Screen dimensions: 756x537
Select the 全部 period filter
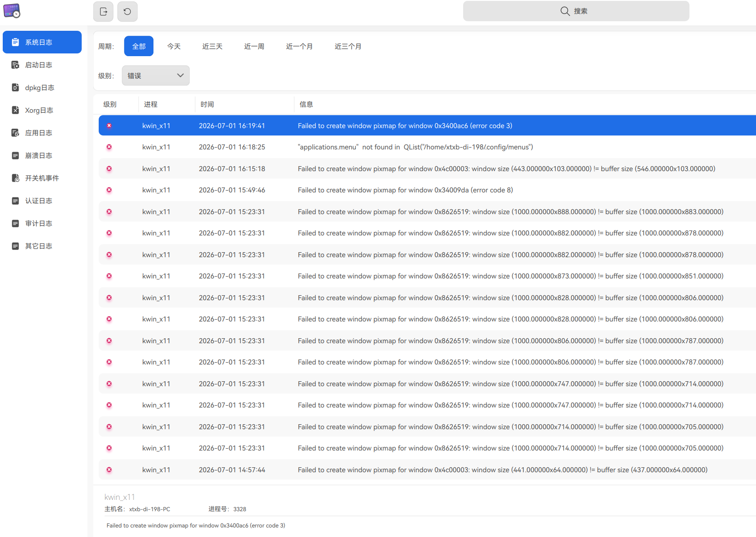(139, 46)
